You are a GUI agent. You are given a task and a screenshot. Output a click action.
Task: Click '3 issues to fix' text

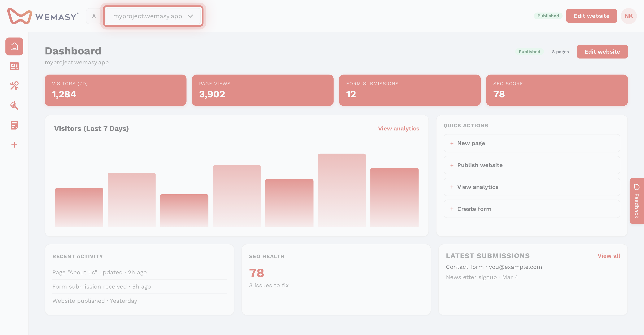click(269, 285)
